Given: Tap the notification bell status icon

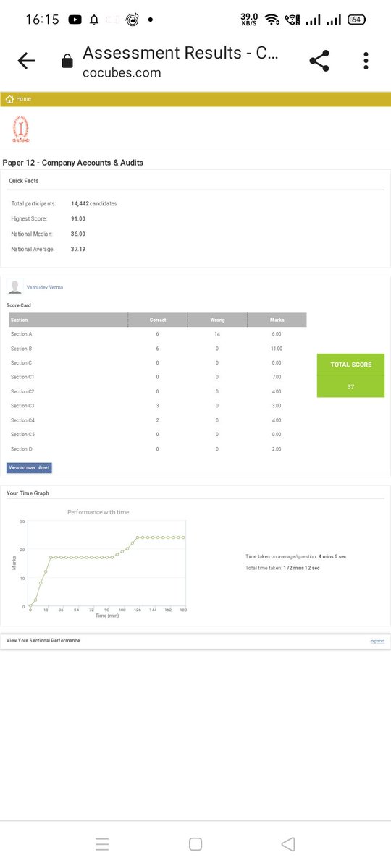Looking at the screenshot, I should coord(94,20).
